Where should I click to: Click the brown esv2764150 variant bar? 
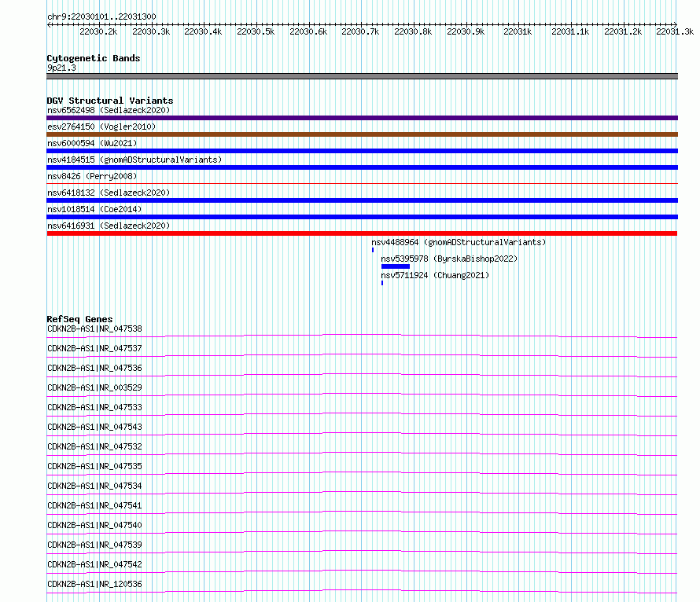[362, 134]
